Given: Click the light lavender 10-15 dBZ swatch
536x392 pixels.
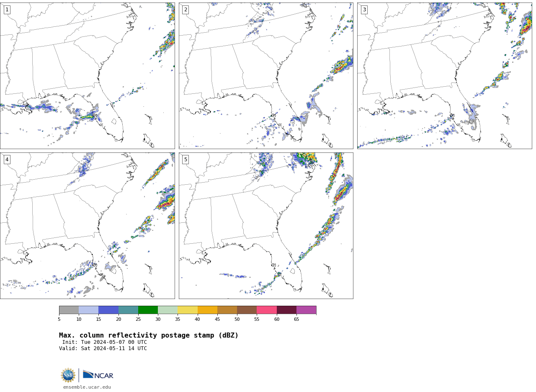Looking at the screenshot, I should (88, 310).
